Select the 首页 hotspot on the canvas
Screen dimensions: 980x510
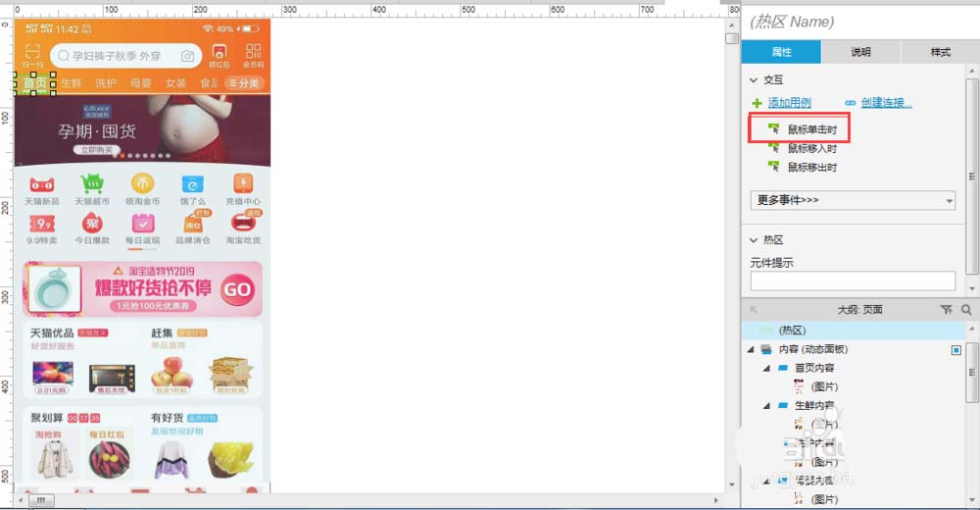click(34, 83)
